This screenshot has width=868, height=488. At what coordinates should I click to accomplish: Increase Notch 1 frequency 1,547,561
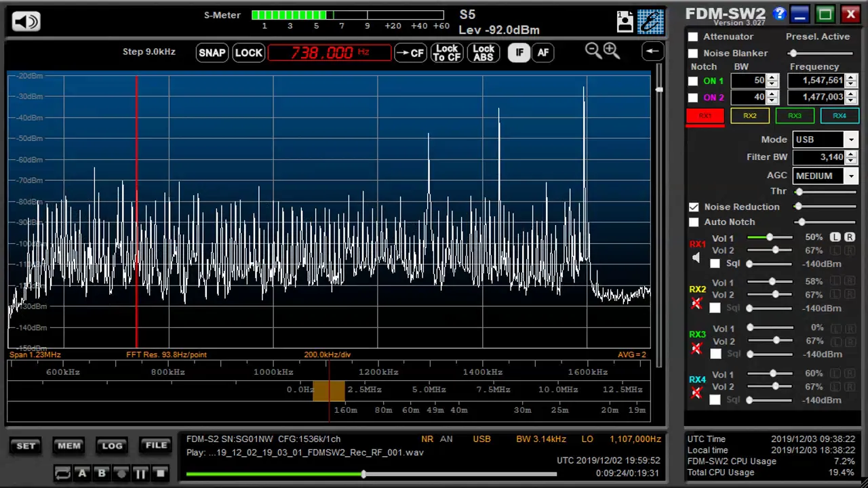pos(851,78)
